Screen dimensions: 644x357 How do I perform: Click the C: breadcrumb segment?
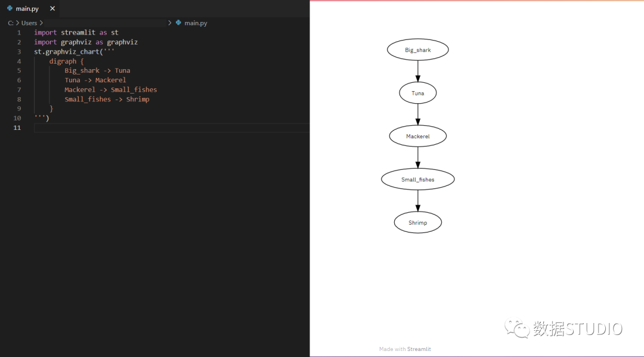point(11,23)
